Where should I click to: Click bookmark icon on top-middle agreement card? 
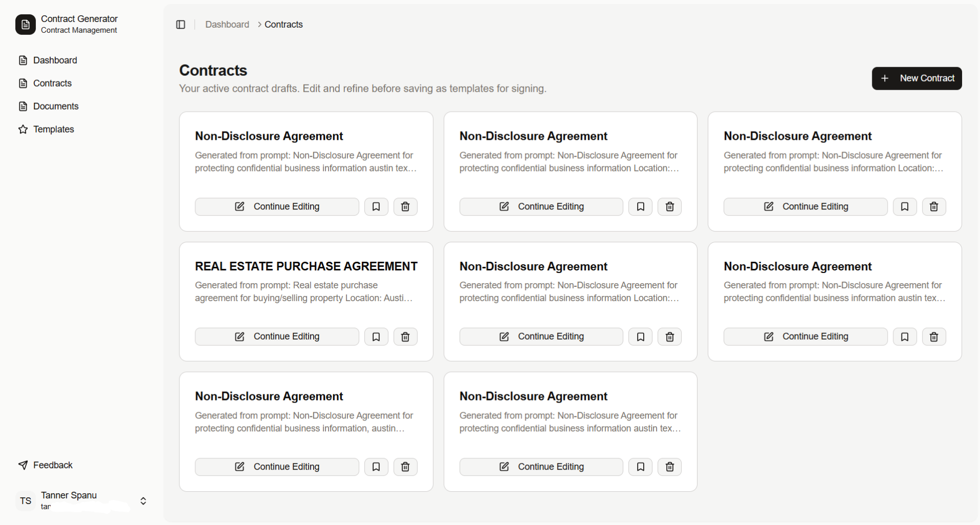(x=641, y=206)
